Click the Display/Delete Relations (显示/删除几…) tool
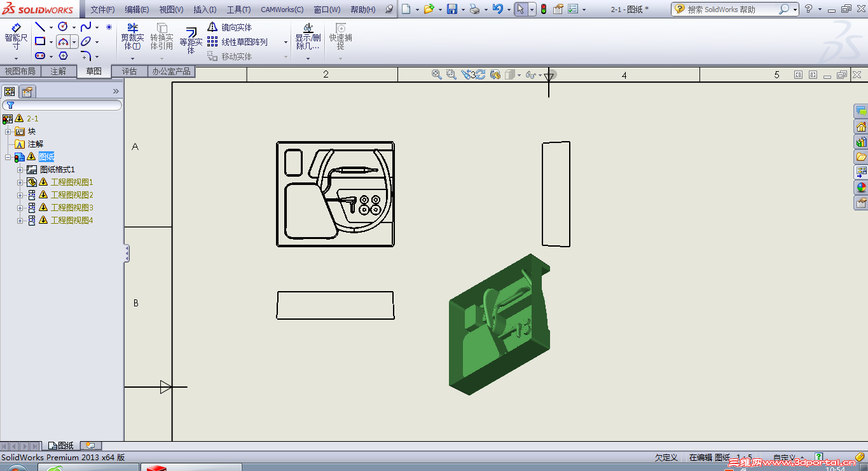 308,37
